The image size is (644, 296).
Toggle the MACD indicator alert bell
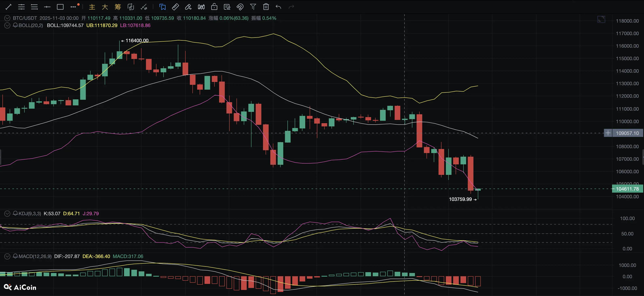(15, 256)
